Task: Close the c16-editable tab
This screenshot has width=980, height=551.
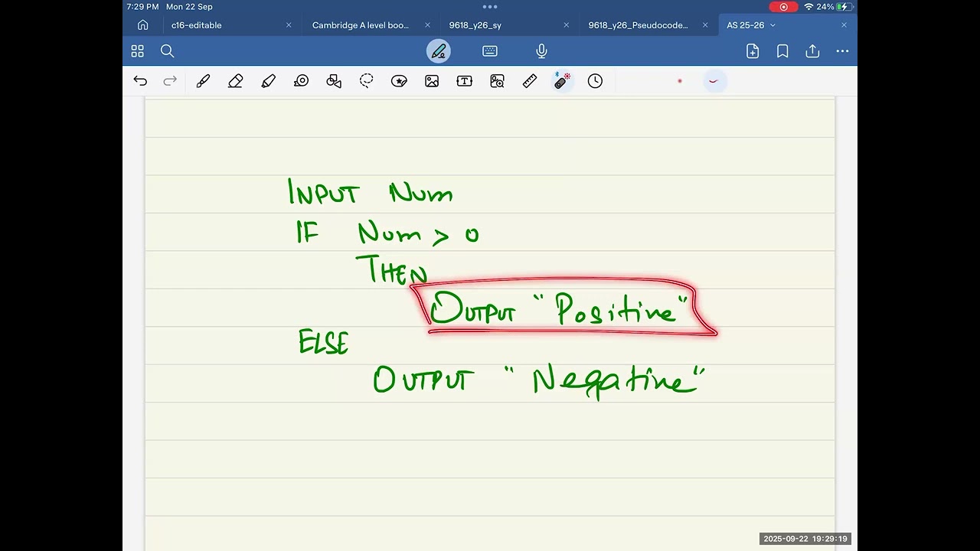Action: coord(289,25)
